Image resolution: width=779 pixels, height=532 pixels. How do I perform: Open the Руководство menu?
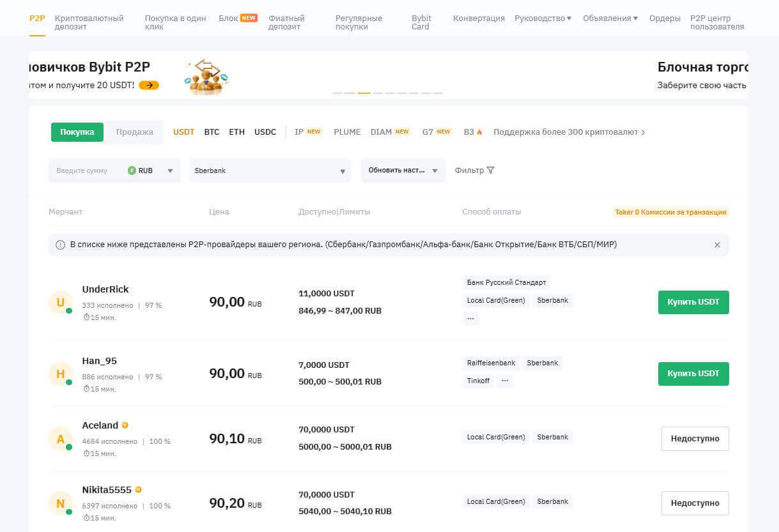(543, 19)
